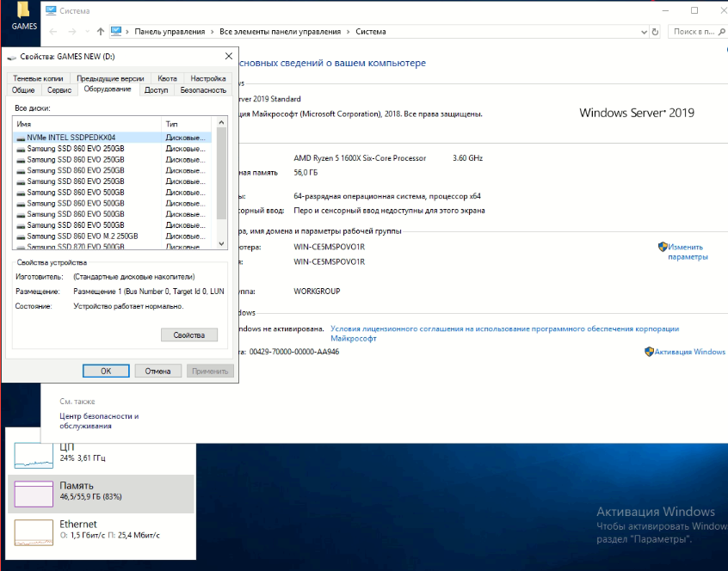Open 'Активация Windows' link

pos(689,352)
